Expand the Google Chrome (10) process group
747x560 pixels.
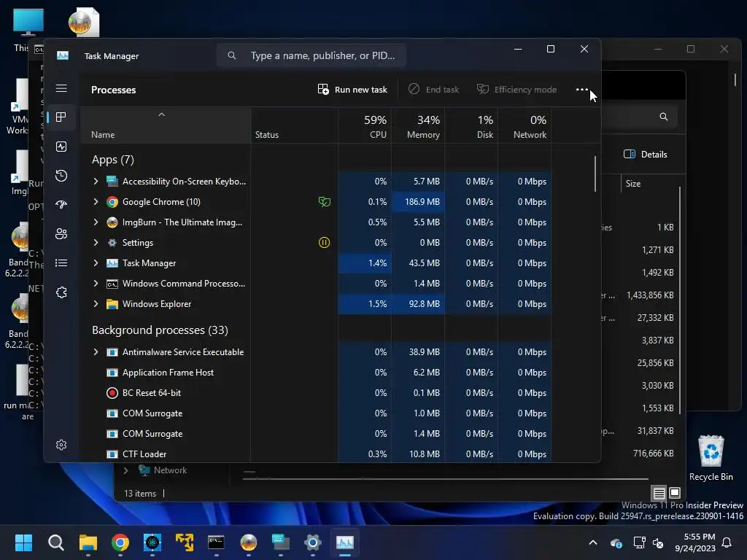(96, 202)
